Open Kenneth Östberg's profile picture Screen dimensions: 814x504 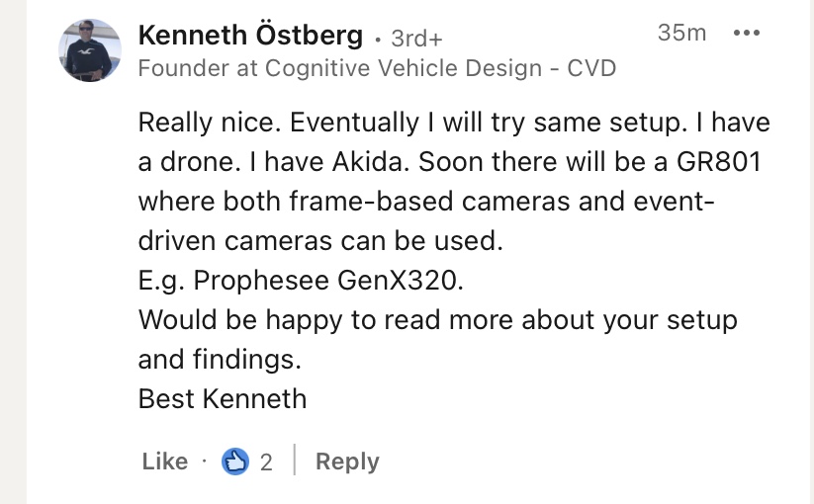pos(90,49)
